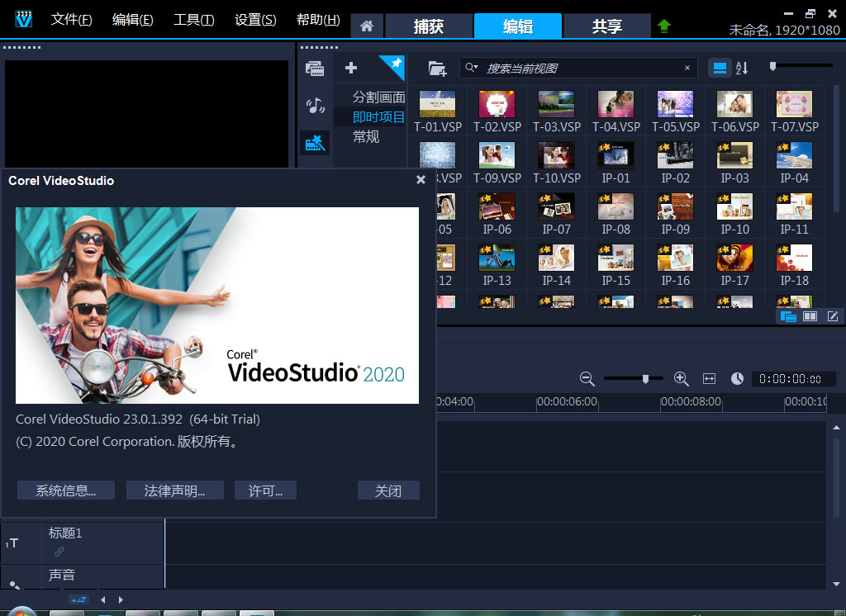
Task: Select the 常规 folder
Action: (366, 137)
